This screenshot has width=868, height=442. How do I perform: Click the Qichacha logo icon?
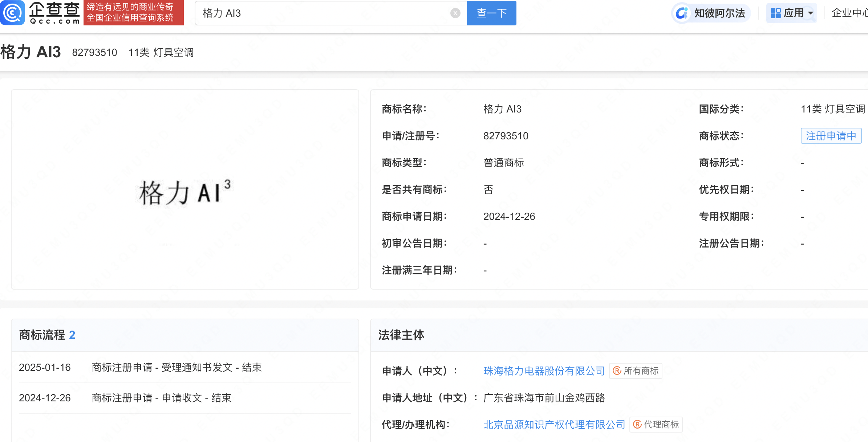click(x=12, y=13)
